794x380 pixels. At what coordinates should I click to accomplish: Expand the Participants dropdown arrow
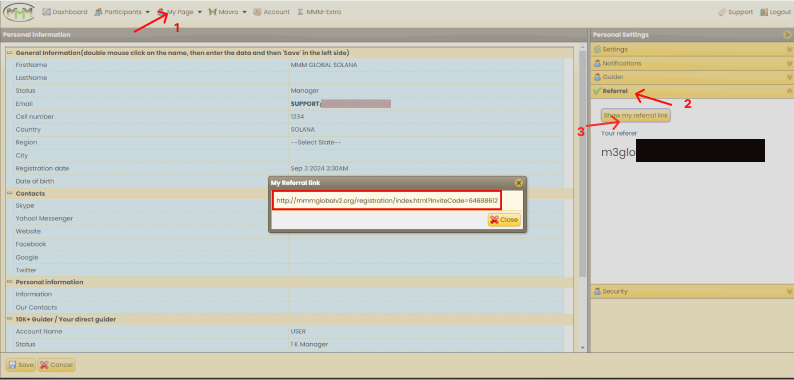pos(147,12)
